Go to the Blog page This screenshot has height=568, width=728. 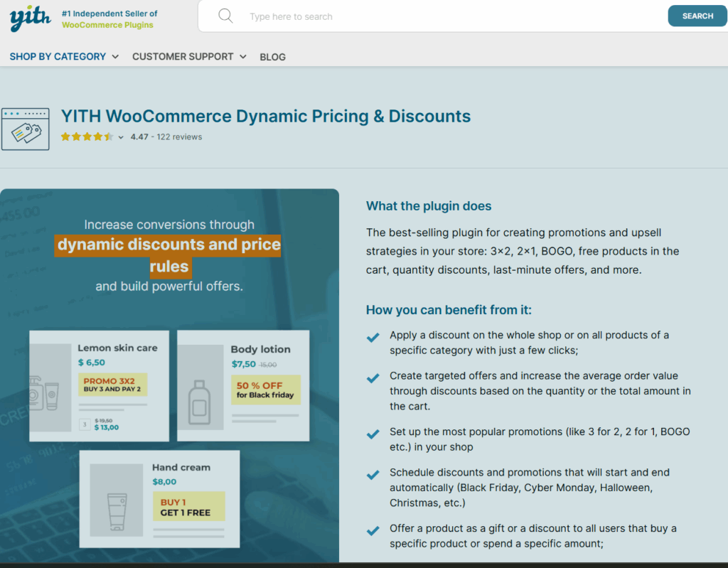pos(272,57)
